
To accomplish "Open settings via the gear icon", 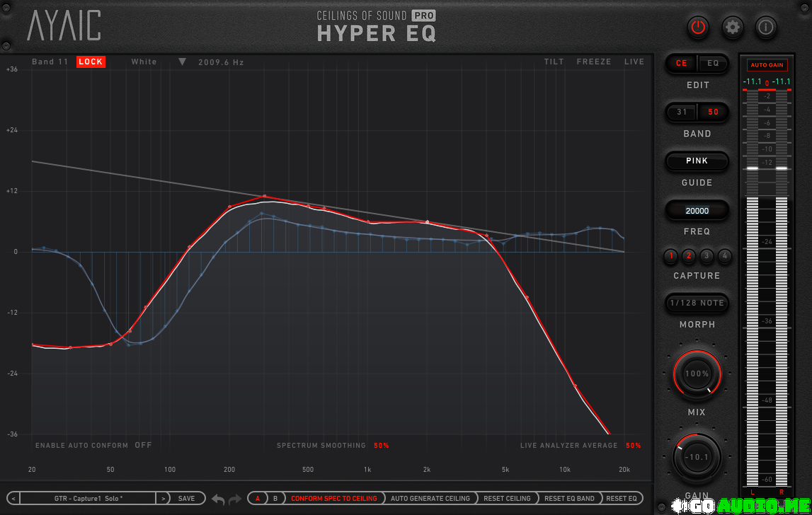I will 733,28.
